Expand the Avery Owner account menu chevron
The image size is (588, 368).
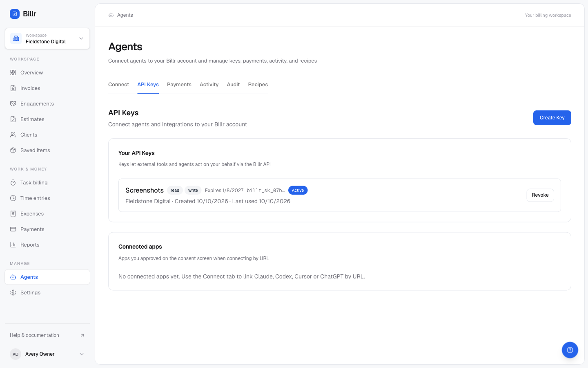point(82,354)
